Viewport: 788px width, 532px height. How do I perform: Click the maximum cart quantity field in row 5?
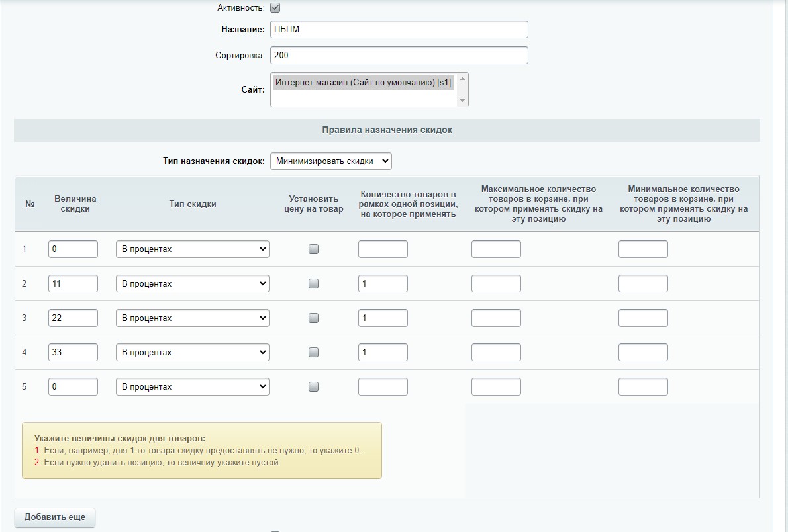[496, 387]
